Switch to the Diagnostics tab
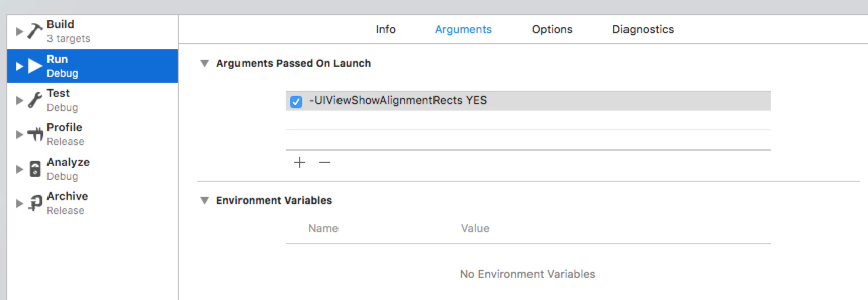The image size is (868, 300). 643,30
